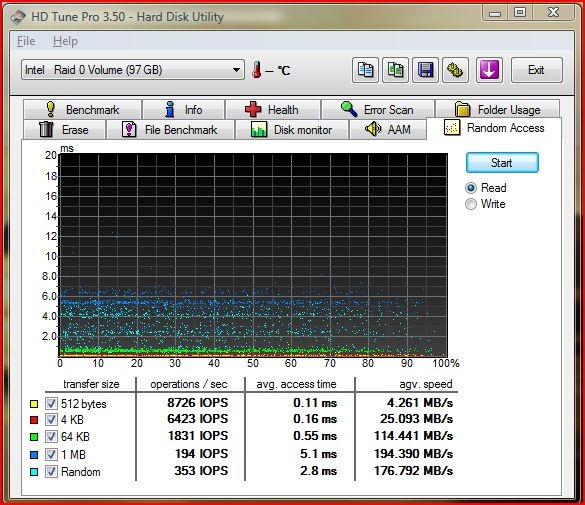Click the 4.261 MB/s speed value
Screen dimensions: 585x505
tap(420, 403)
